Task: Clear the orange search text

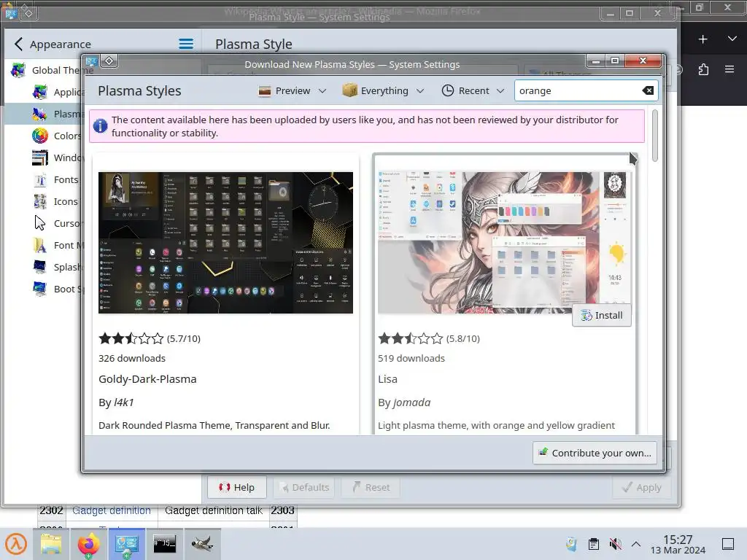Action: point(648,90)
